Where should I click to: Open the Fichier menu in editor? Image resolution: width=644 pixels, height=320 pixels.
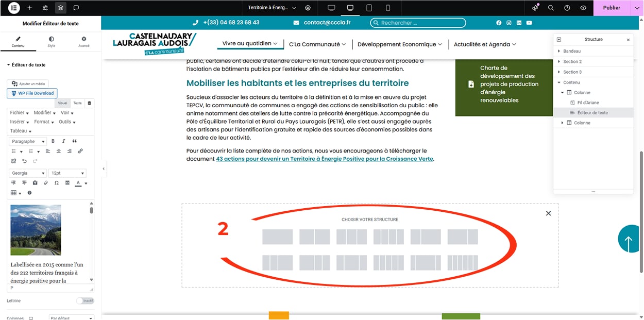[x=19, y=112]
